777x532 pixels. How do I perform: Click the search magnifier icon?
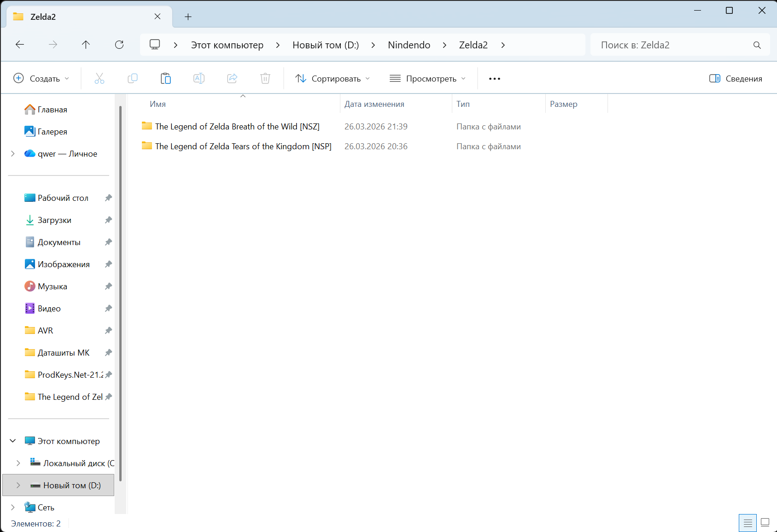click(x=757, y=45)
